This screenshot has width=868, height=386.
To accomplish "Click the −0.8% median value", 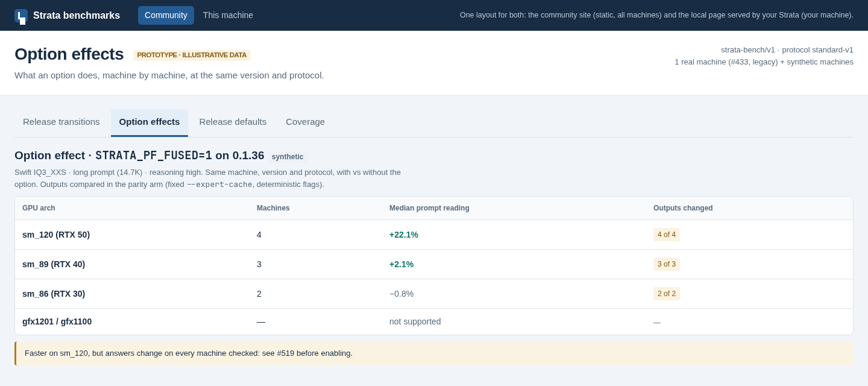I will [x=401, y=294].
